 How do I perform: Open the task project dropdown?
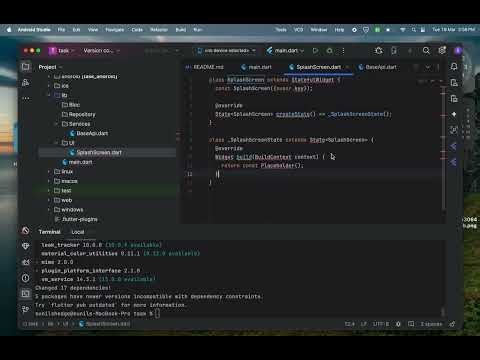point(62,51)
